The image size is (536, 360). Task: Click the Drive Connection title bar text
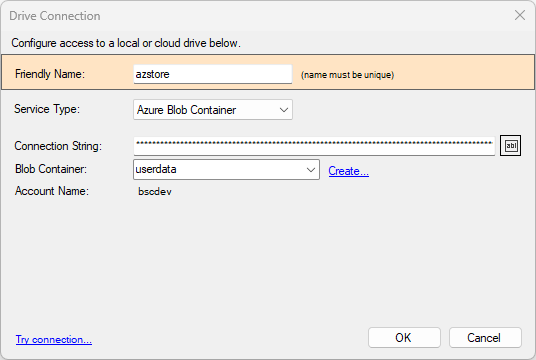(55, 16)
